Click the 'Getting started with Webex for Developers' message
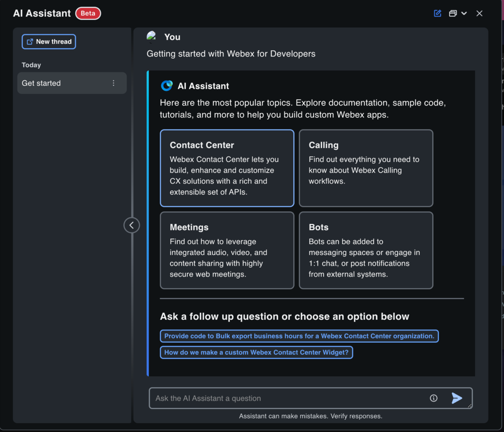 (231, 54)
